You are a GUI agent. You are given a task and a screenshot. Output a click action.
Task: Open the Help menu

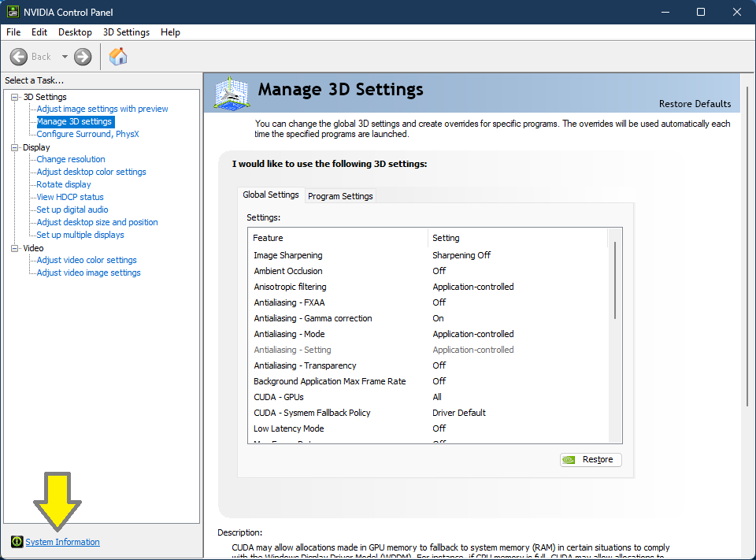pyautogui.click(x=170, y=32)
